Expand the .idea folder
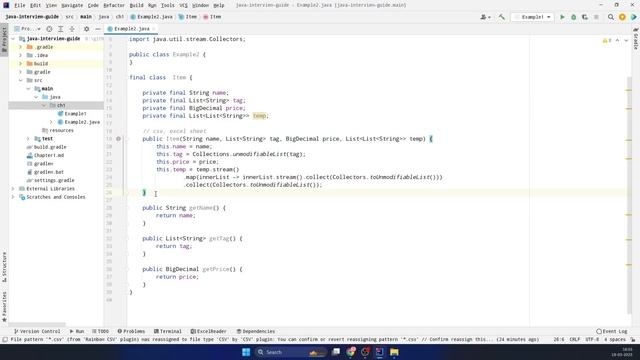The width and height of the screenshot is (640, 360). coord(20,55)
